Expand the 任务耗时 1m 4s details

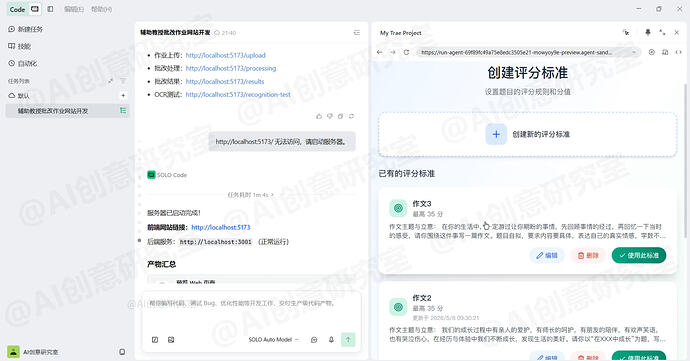[x=250, y=195]
